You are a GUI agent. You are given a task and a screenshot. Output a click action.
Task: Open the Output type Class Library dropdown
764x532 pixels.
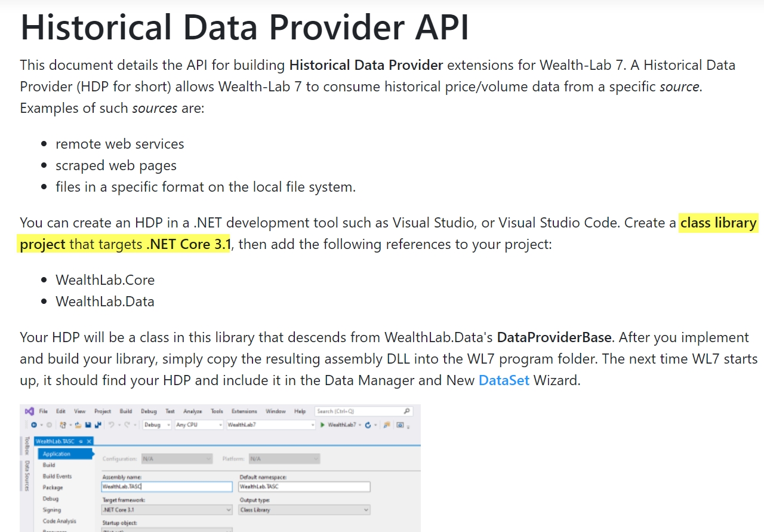tap(304, 510)
